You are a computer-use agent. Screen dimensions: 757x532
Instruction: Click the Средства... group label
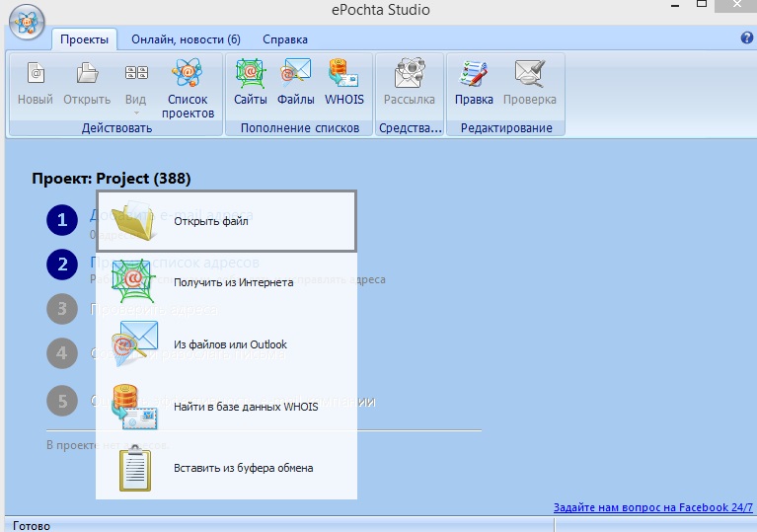[411, 128]
